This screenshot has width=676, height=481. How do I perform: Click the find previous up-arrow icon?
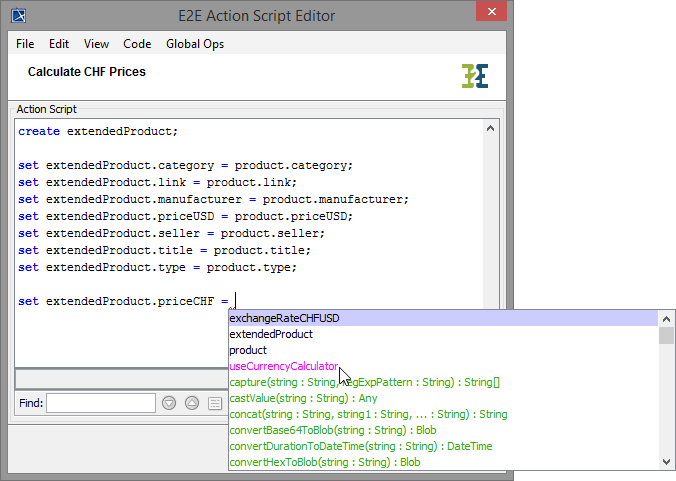(192, 403)
